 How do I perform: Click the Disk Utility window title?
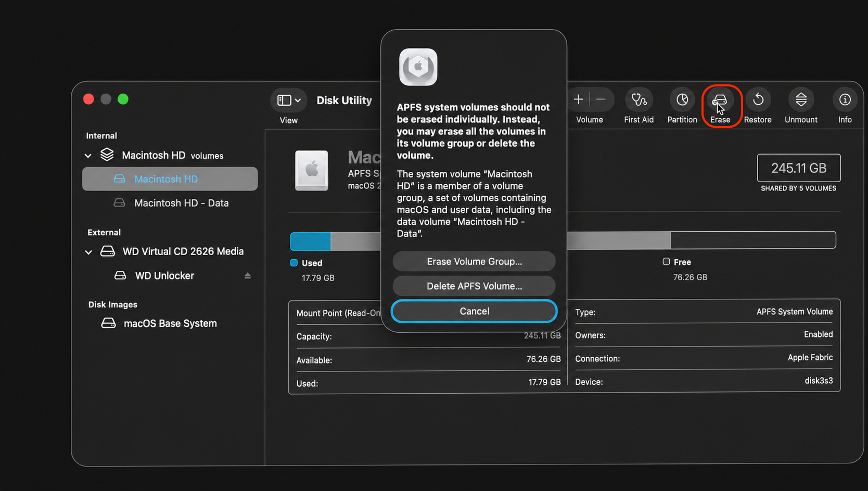[344, 100]
